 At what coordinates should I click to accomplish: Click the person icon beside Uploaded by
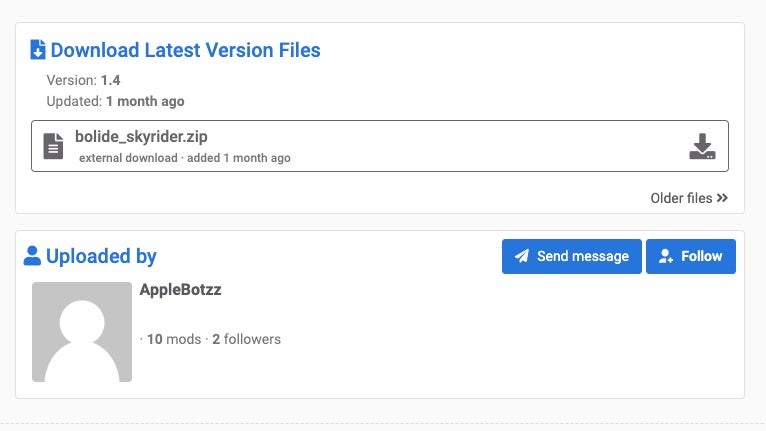click(x=32, y=256)
